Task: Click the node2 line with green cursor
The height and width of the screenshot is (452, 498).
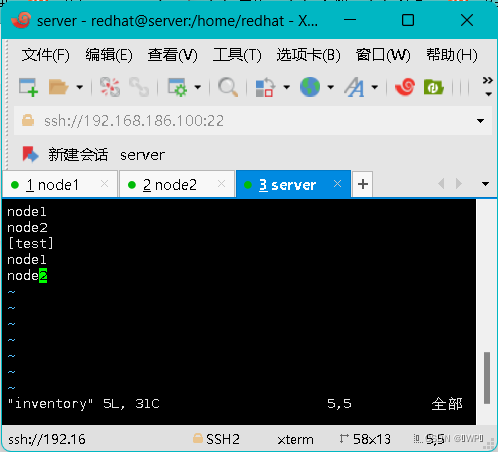Action: [x=27, y=276]
